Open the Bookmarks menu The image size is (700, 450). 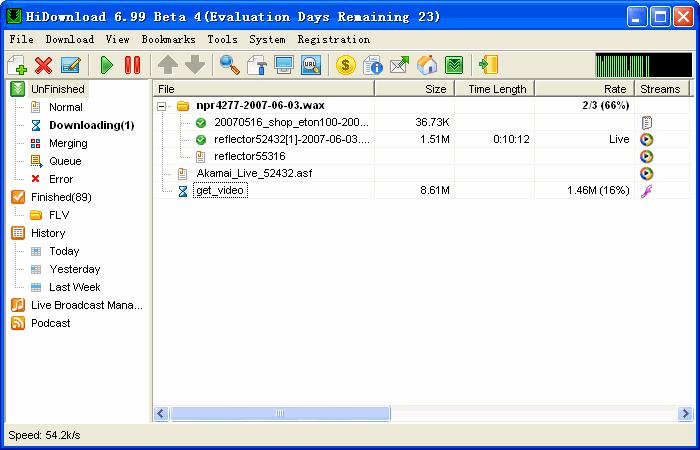pyautogui.click(x=168, y=39)
